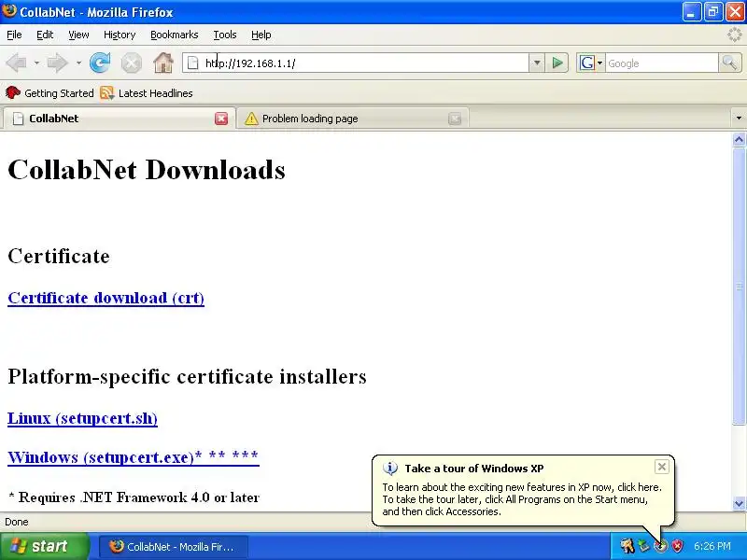747x560 pixels.
Task: Click Certificate download (crt) link
Action: pyautogui.click(x=106, y=298)
